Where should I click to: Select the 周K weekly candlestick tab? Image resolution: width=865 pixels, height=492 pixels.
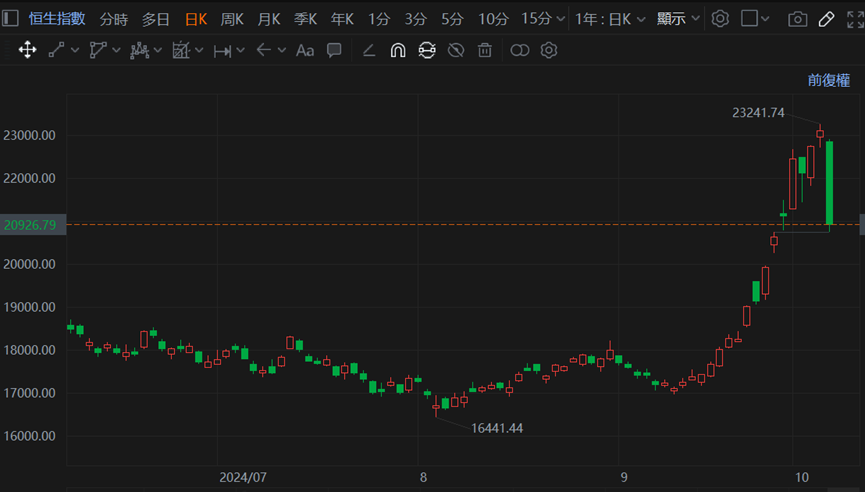(232, 19)
